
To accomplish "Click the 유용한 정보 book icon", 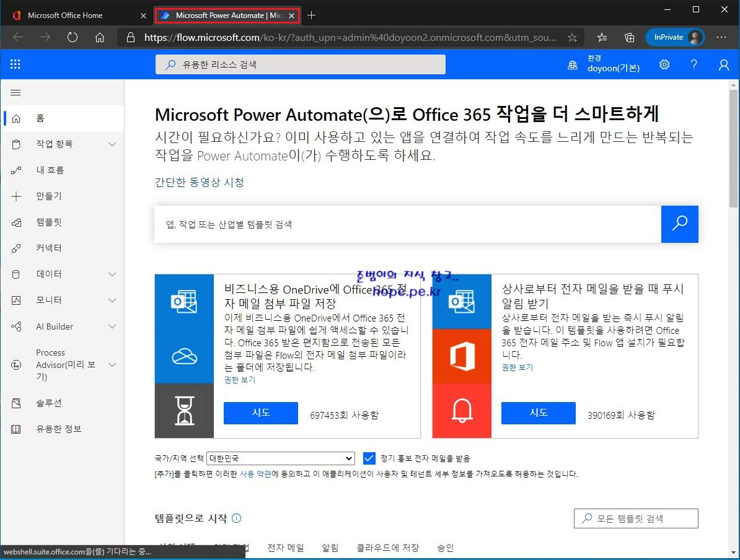I will coord(16,429).
